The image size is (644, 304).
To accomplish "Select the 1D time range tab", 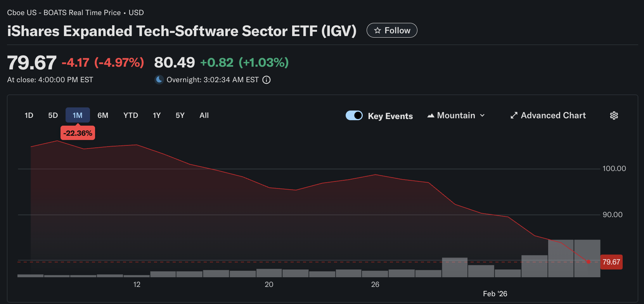I will pos(29,116).
